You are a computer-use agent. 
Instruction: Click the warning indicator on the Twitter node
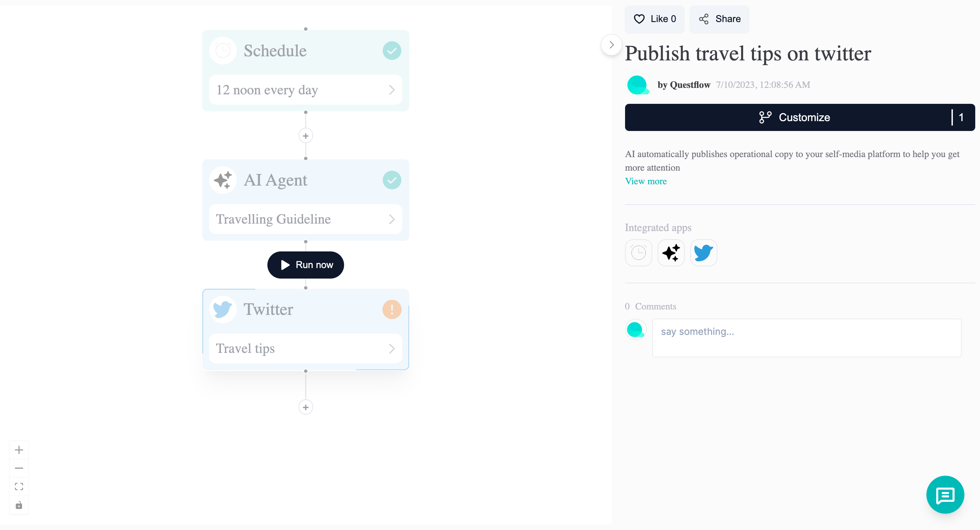pyautogui.click(x=392, y=309)
